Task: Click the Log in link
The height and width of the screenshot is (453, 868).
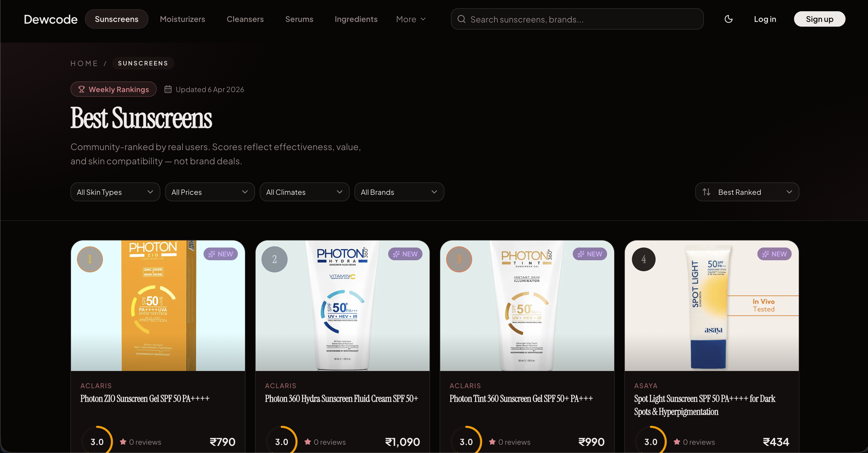Action: click(765, 19)
